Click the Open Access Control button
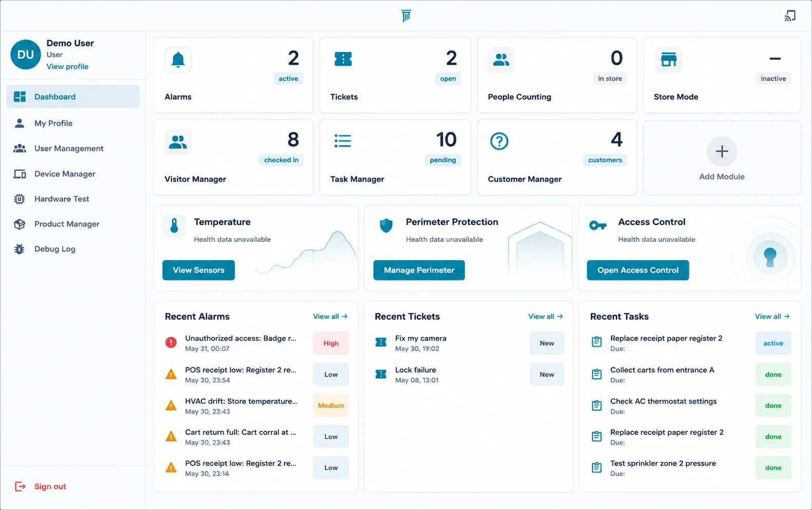 point(638,270)
